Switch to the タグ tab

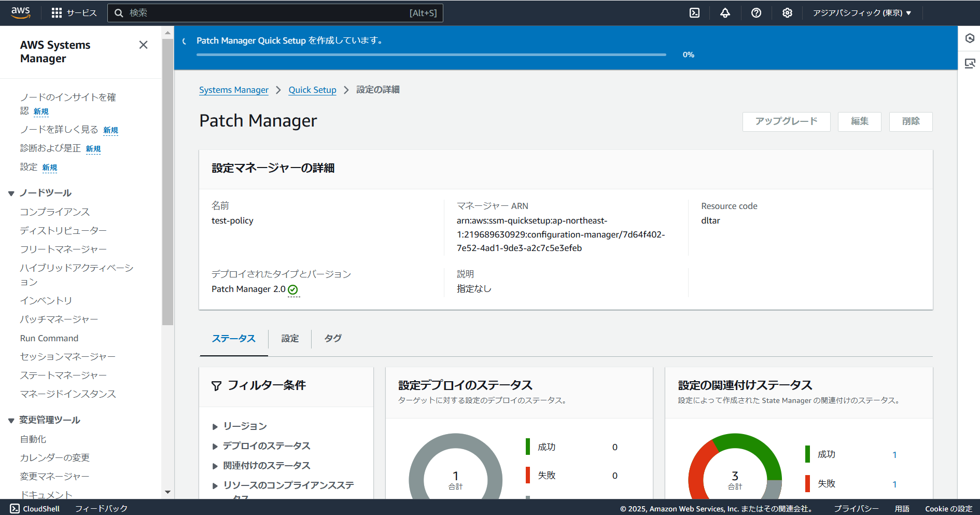click(333, 339)
